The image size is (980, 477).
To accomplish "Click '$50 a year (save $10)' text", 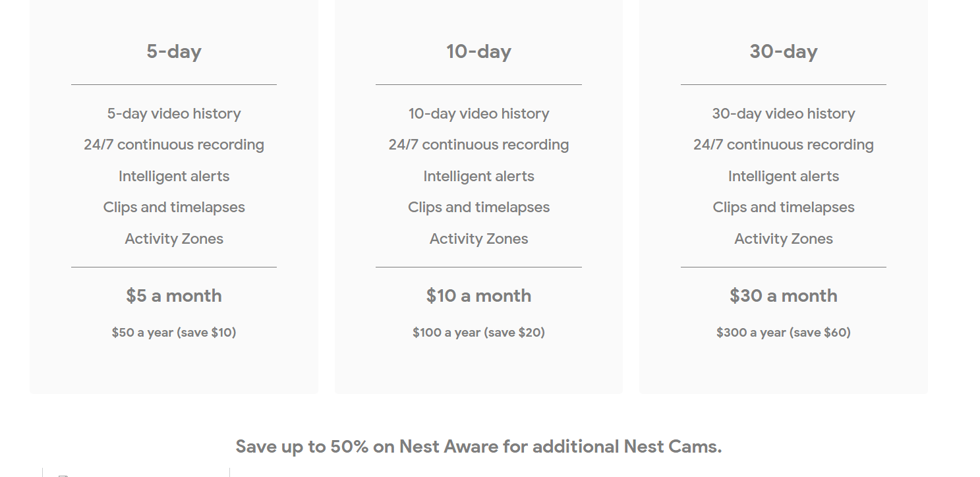I will (x=174, y=333).
